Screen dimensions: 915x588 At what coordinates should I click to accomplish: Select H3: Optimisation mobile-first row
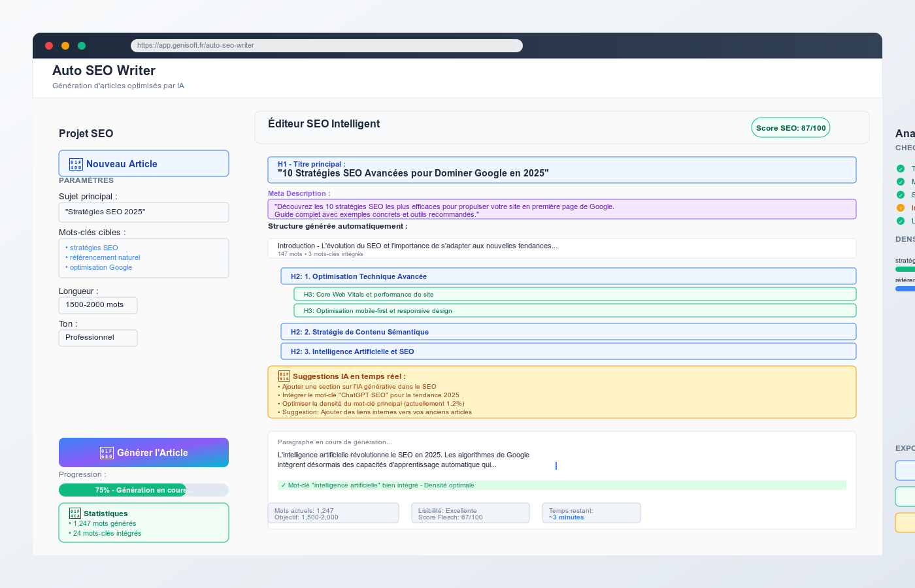[575, 310]
